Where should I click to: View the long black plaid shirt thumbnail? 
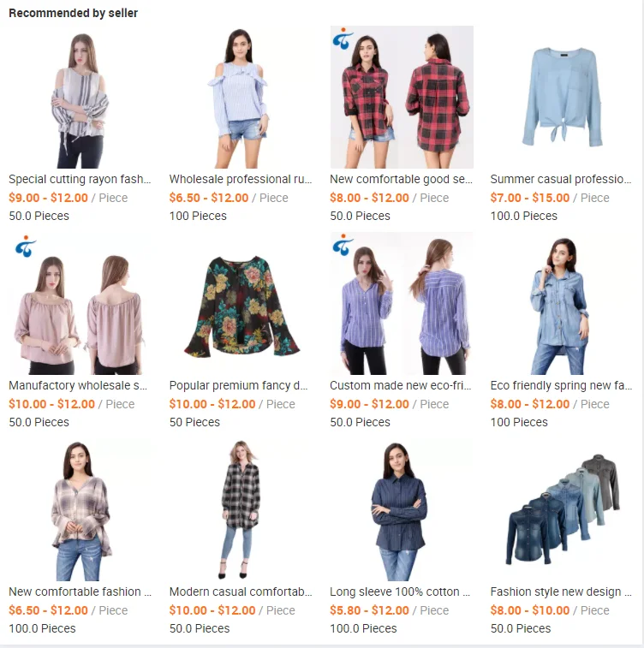(241, 509)
